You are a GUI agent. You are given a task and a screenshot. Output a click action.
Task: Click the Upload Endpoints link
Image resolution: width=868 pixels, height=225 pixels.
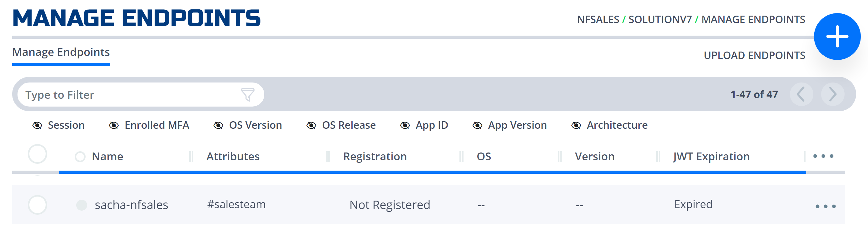tap(754, 55)
